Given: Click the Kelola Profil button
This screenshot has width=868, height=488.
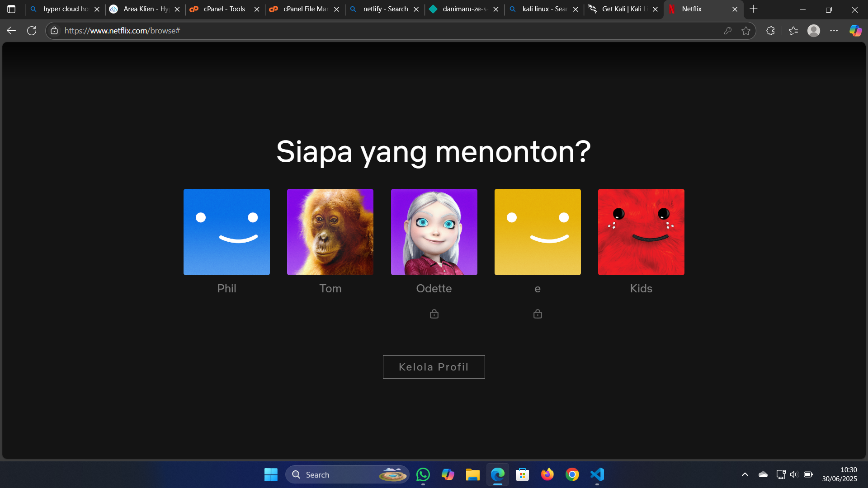Looking at the screenshot, I should (434, 366).
